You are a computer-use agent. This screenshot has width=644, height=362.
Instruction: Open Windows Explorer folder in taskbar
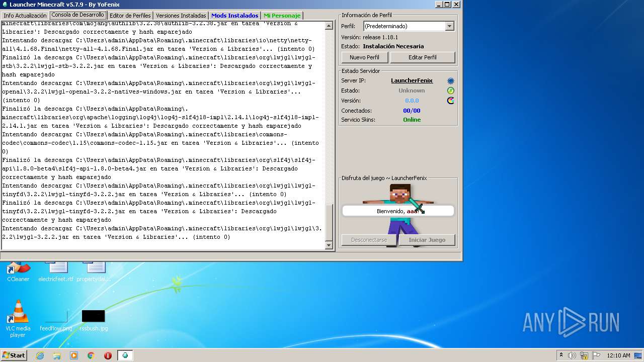(57, 355)
